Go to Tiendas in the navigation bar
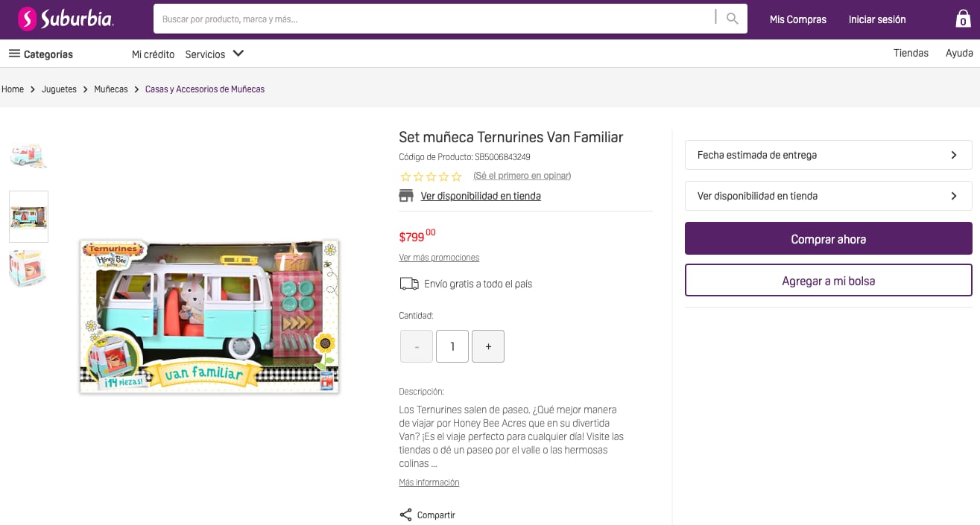980x525 pixels. pyautogui.click(x=911, y=53)
